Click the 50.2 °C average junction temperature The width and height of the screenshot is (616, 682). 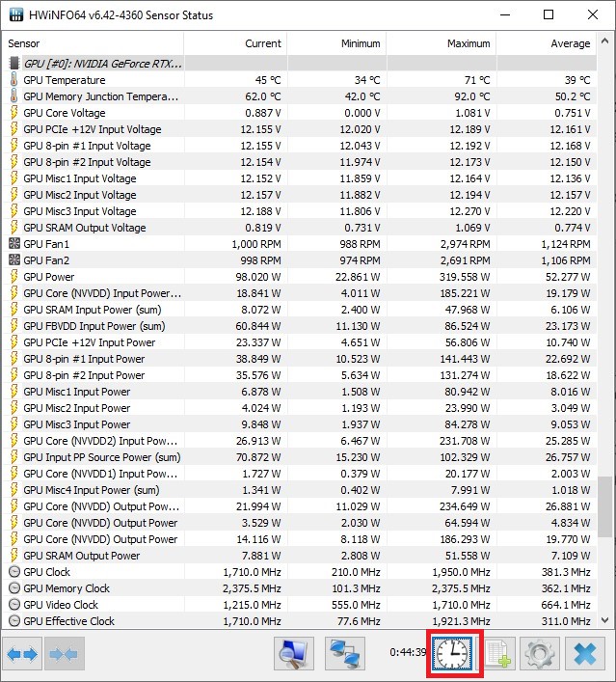[573, 96]
